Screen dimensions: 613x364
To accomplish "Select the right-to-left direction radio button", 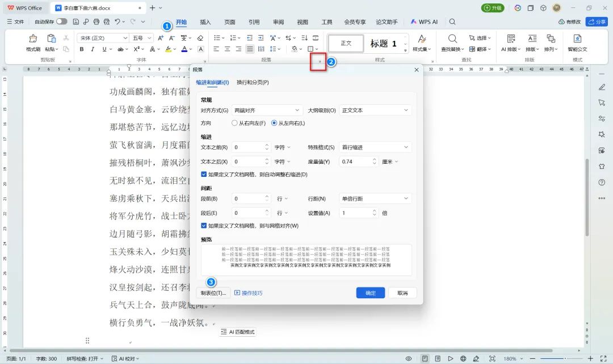I will [x=234, y=123].
